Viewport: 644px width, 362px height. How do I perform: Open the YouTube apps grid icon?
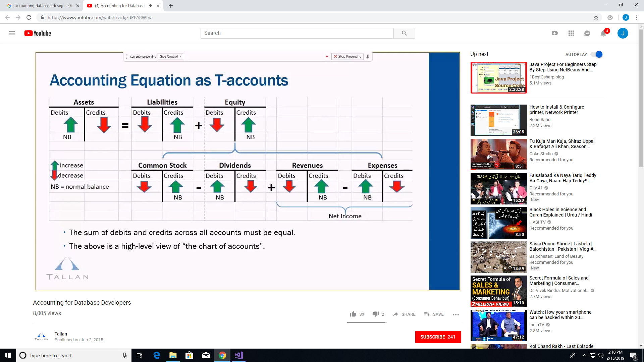[x=571, y=33]
